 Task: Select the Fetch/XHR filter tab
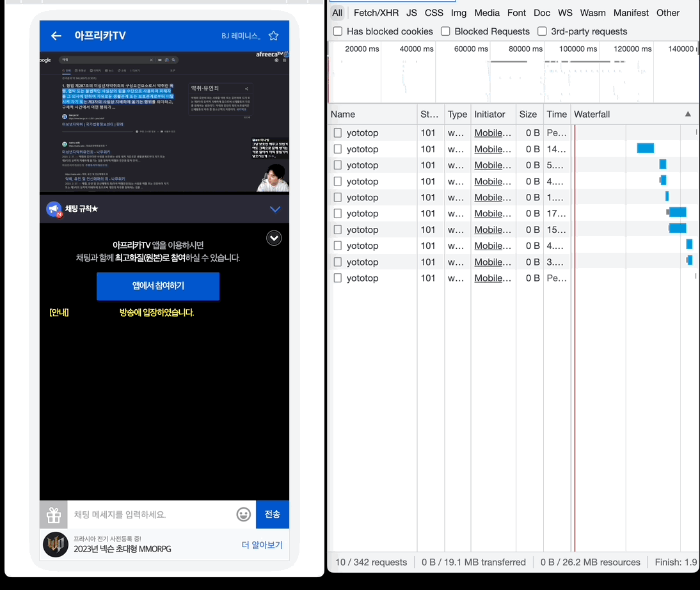click(376, 13)
